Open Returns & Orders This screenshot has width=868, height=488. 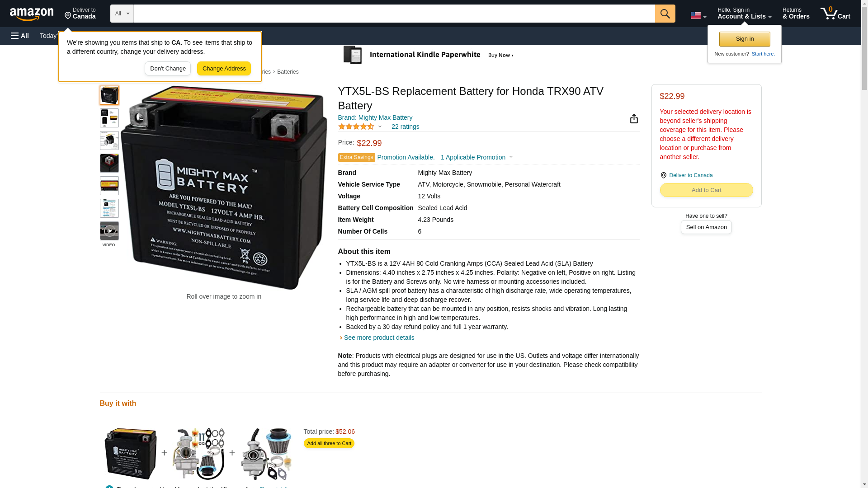point(796,14)
